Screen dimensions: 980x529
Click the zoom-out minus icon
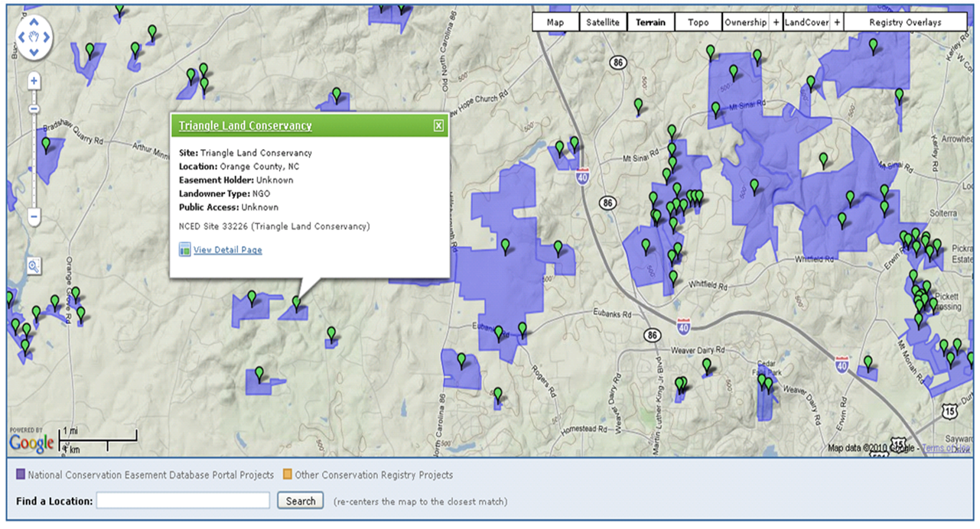32,218
